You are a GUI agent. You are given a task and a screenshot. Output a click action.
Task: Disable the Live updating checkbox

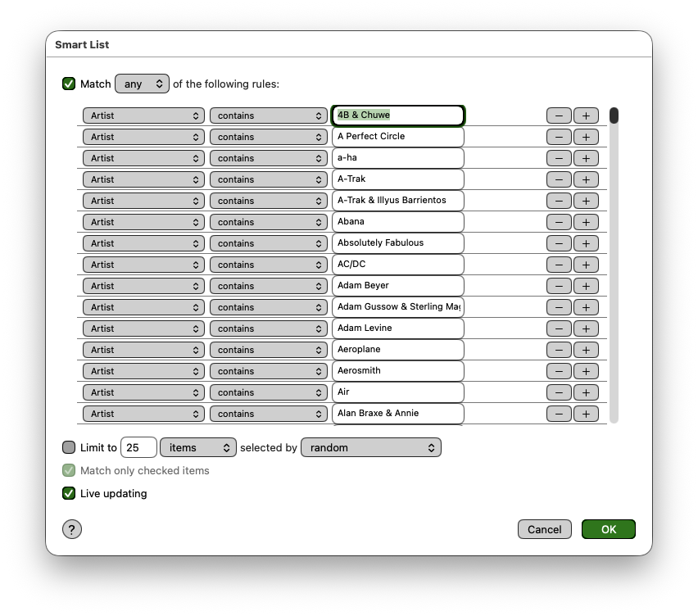pyautogui.click(x=69, y=493)
